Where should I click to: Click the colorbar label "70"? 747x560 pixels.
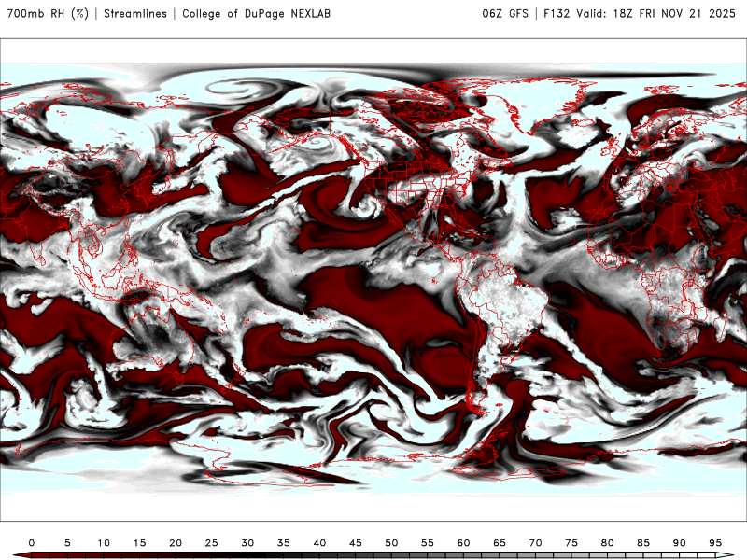tap(535, 543)
